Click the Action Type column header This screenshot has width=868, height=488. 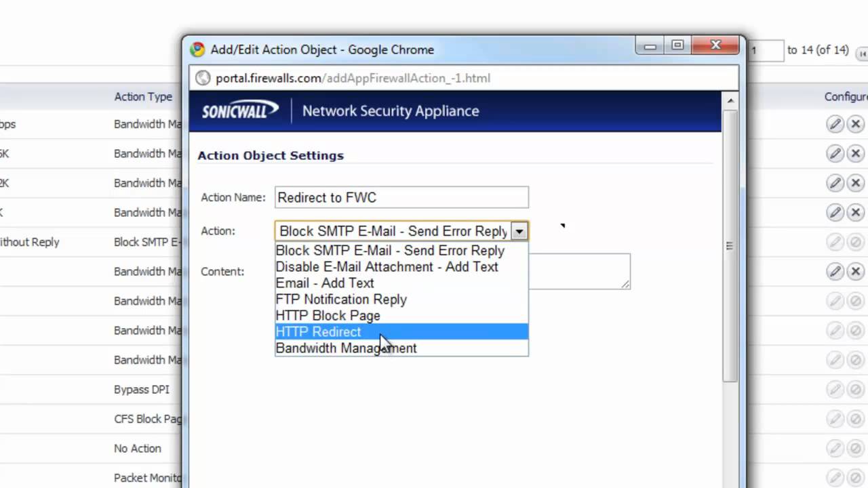point(143,97)
